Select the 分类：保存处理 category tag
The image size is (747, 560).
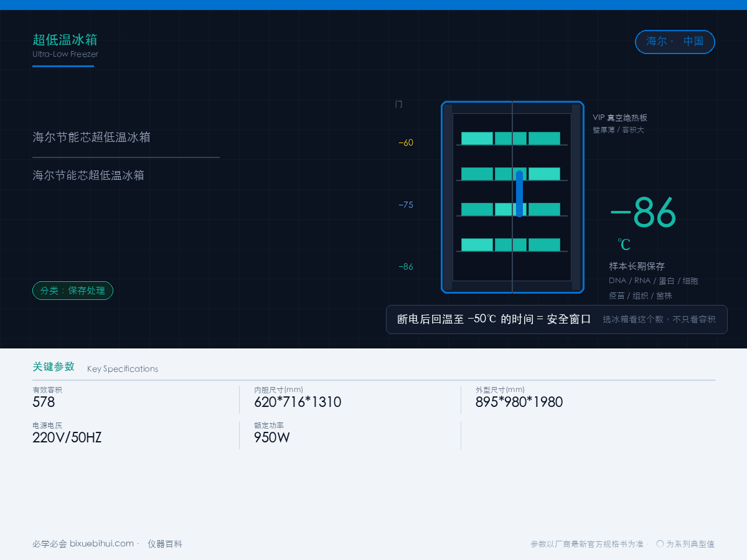tap(73, 291)
